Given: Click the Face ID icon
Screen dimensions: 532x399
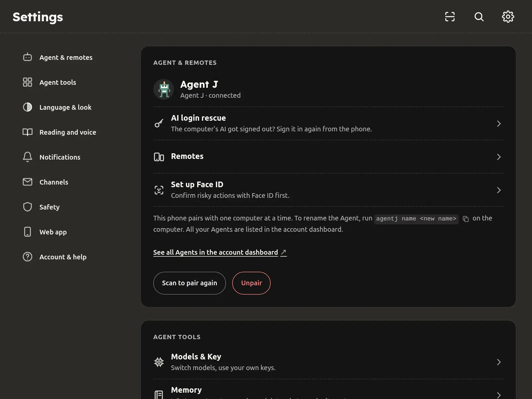Looking at the screenshot, I should (x=159, y=190).
